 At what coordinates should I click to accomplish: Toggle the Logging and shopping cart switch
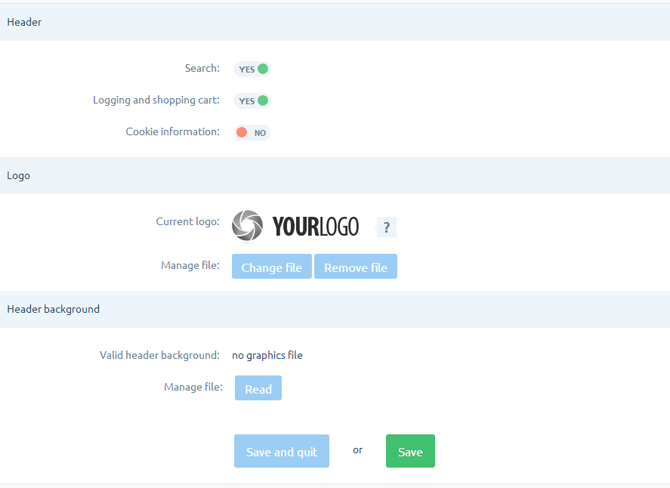click(252, 101)
